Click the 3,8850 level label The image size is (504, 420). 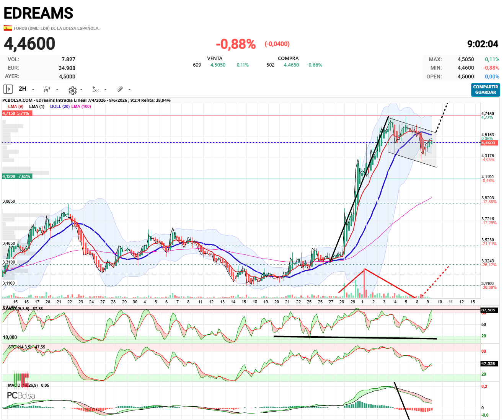[x=9, y=201]
